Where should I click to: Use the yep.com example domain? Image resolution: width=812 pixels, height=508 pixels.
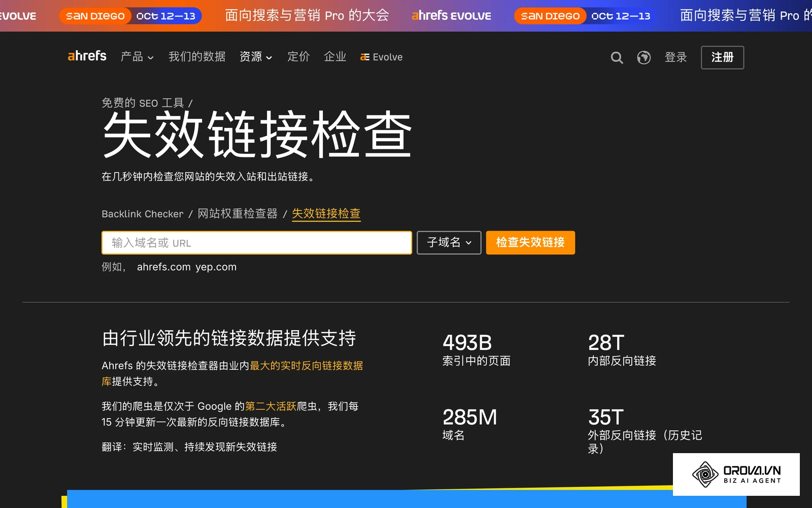tap(216, 267)
